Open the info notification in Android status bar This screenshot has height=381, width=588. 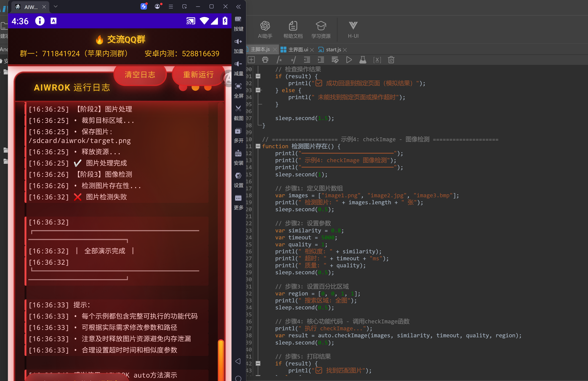pyautogui.click(x=40, y=21)
